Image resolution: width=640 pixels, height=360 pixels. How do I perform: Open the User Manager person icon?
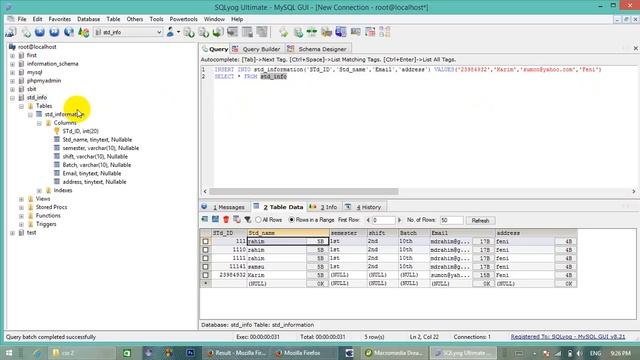coord(170,32)
